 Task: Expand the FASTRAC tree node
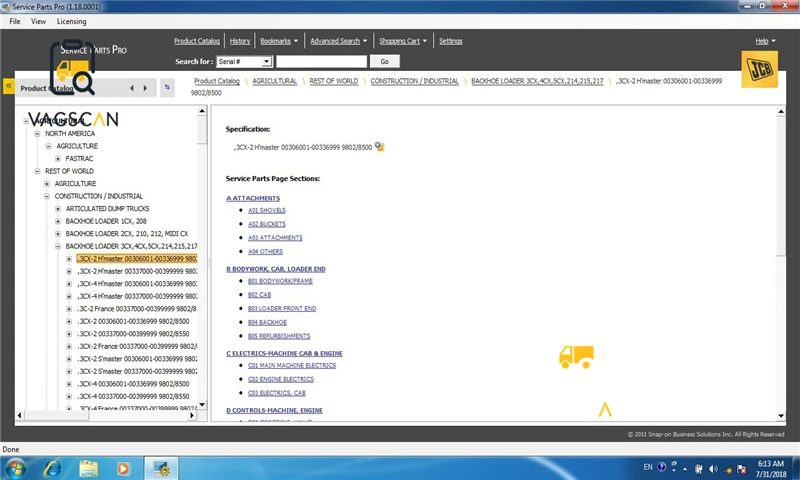[58, 159]
